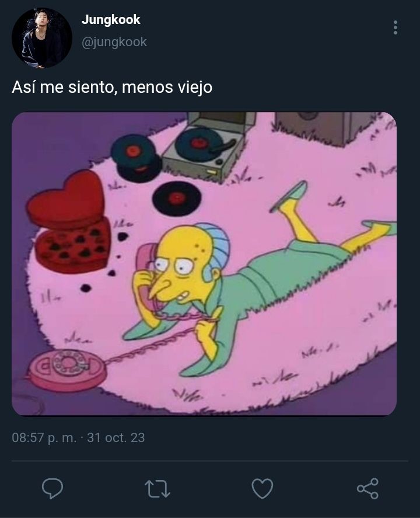This screenshot has height=518, width=420.
Task: Open the three-dot more options menu
Action: (x=395, y=27)
